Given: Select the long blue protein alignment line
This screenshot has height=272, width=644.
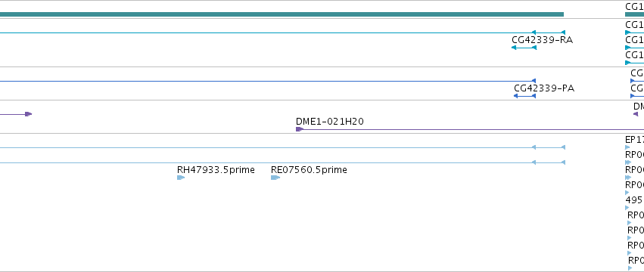Looking at the screenshot, I should tap(268, 82).
